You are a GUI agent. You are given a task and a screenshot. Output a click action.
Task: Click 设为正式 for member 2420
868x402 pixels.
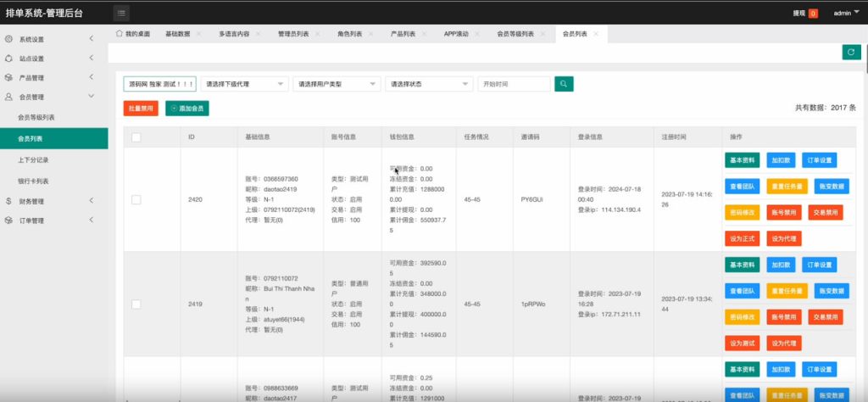[743, 238]
